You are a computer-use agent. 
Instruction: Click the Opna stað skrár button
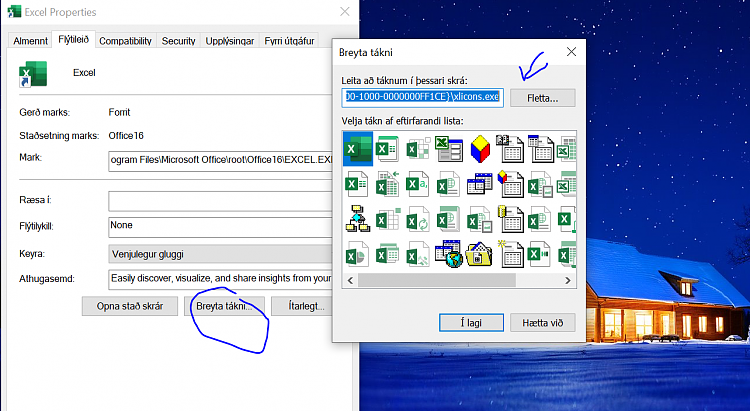click(130, 306)
